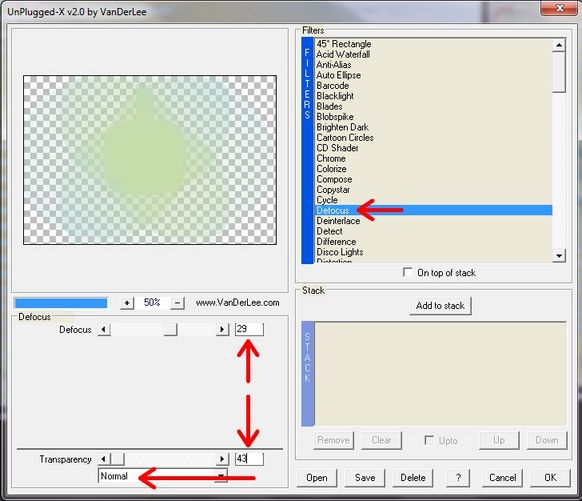Click the zoom in plus button
The height and width of the screenshot is (501, 582).
[127, 303]
